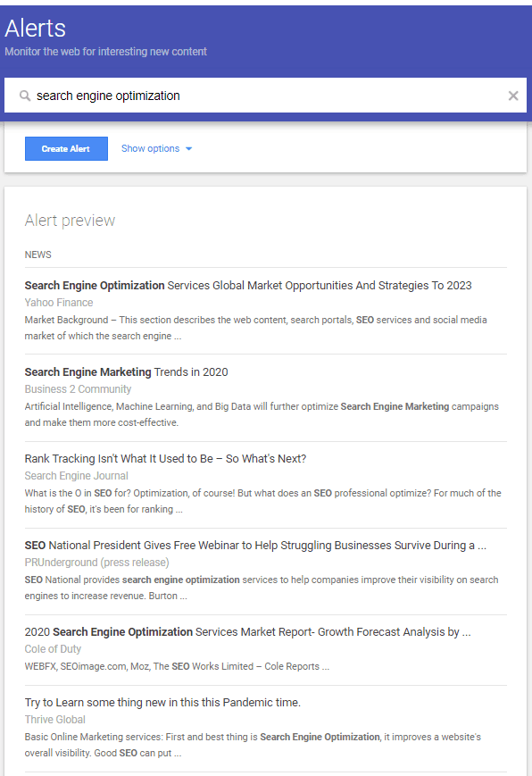Click the magnifying glass search icon
Image resolution: width=532 pixels, height=776 pixels.
click(25, 96)
